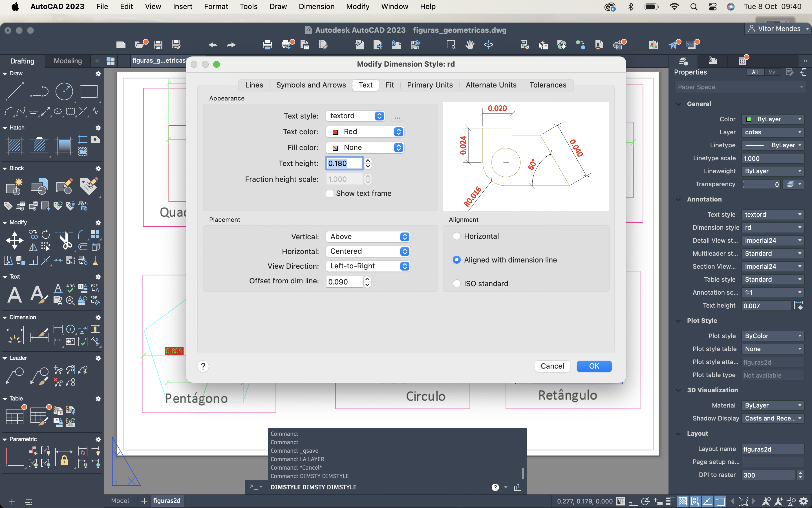Select ISO standard alignment option
This screenshot has width=812, height=508.
tap(456, 283)
